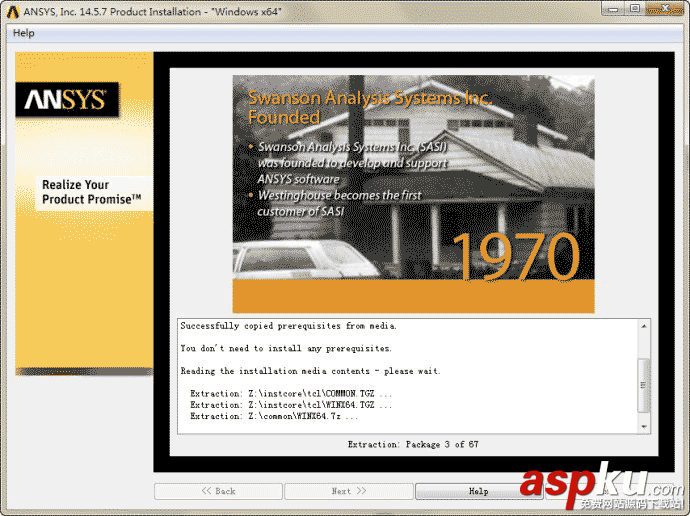
Task: Close the ANSYS installer window
Action: point(664,8)
